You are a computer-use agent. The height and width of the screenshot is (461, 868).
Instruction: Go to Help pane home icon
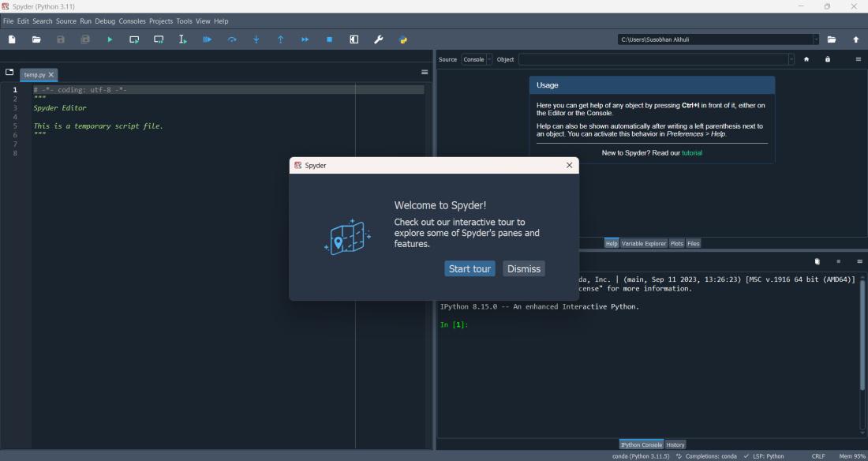coord(806,59)
